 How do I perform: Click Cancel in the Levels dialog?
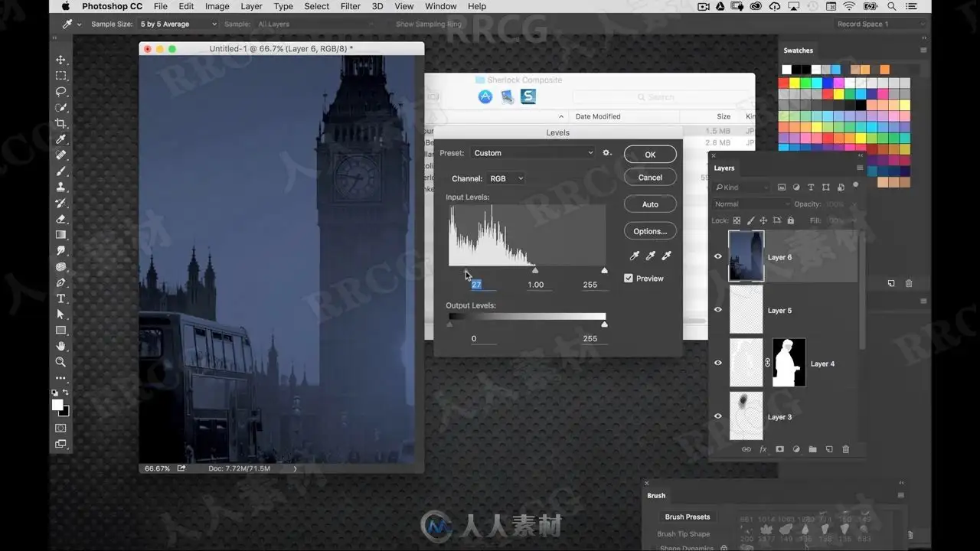coord(650,178)
